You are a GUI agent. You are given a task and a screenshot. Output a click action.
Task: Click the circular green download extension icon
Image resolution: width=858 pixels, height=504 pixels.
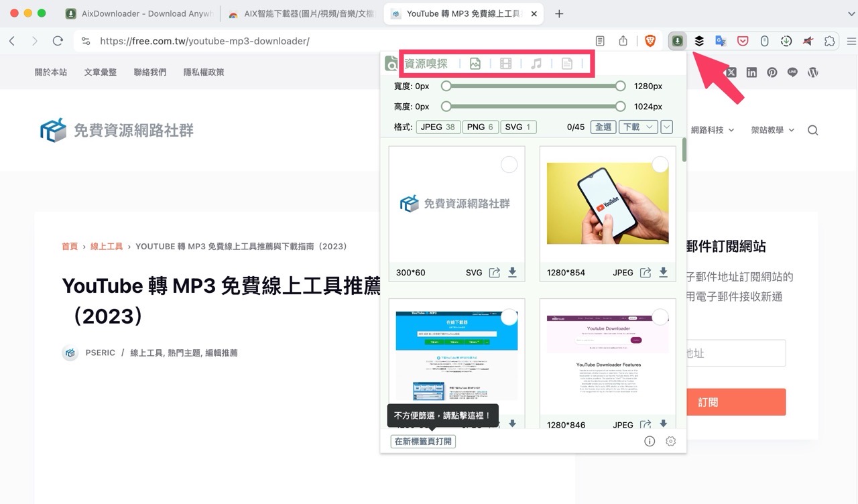tap(786, 41)
